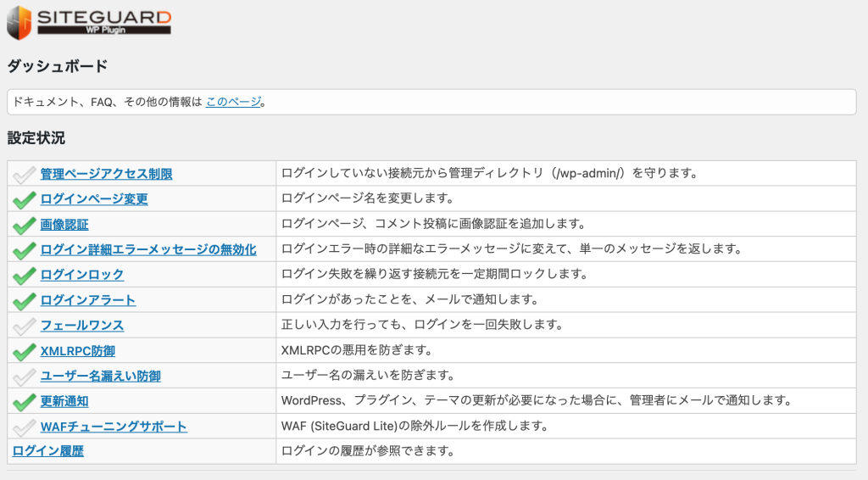Click green checkmark beside ログインページ変更
This screenshot has height=480, width=868.
24,199
